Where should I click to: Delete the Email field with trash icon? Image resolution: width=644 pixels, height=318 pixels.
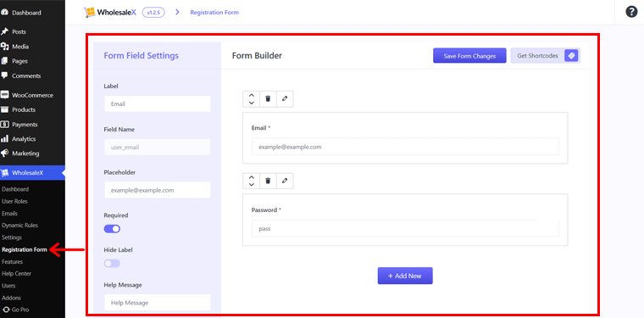click(268, 98)
